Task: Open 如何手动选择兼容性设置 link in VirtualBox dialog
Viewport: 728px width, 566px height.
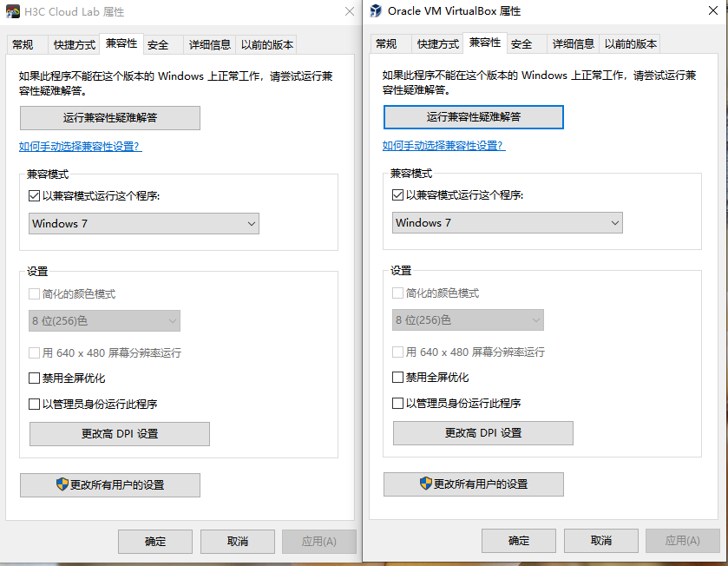Action: pos(443,146)
